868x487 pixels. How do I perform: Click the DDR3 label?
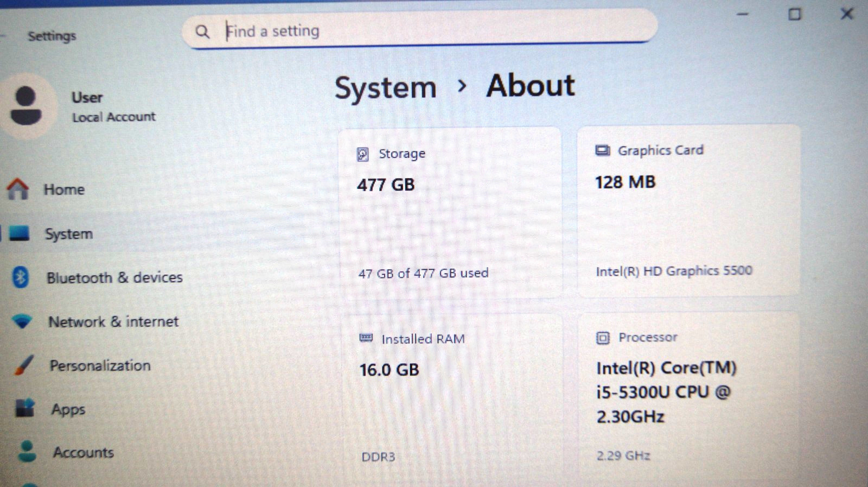pyautogui.click(x=378, y=457)
